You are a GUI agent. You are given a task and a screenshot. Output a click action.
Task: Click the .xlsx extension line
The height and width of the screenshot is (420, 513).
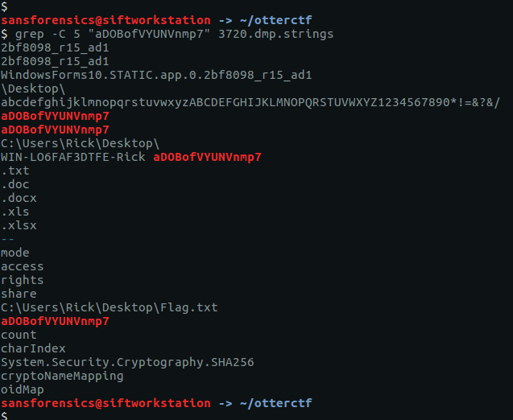click(19, 225)
